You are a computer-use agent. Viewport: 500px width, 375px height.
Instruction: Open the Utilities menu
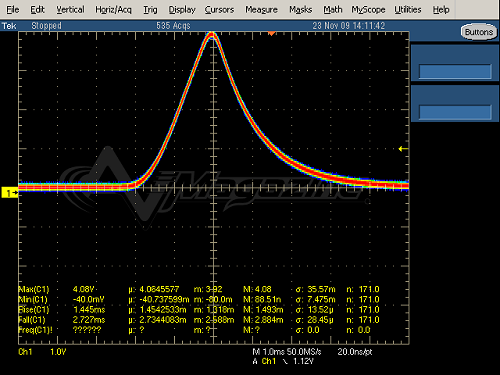(408, 10)
